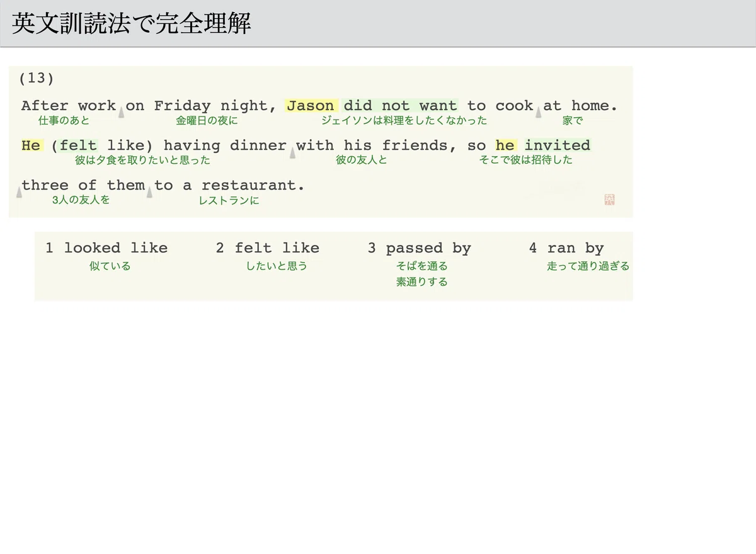Click 'did not want' in the passage
Viewport: 756px width, 554px height.
click(x=401, y=106)
